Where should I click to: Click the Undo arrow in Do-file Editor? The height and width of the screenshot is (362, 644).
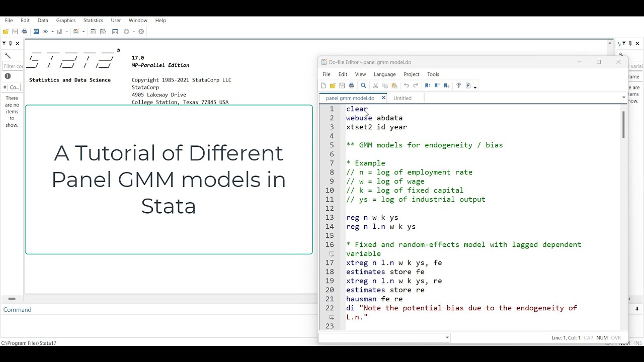click(406, 86)
